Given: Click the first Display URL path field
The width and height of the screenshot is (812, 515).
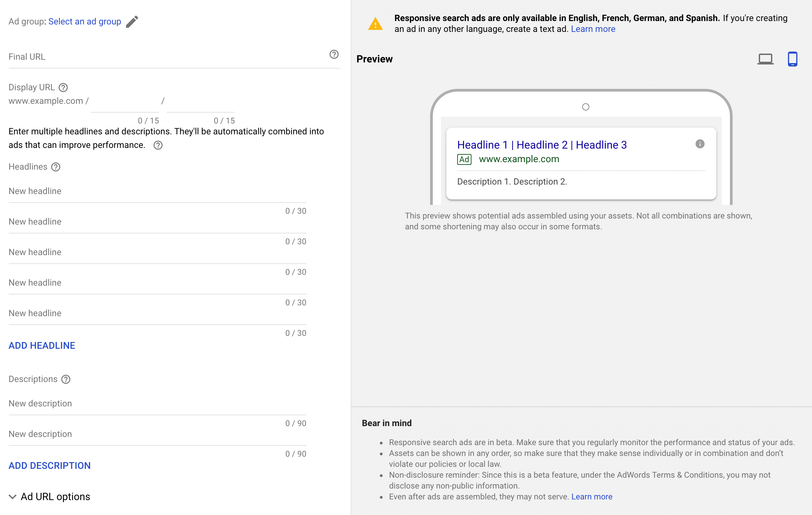Looking at the screenshot, I should click(x=125, y=102).
